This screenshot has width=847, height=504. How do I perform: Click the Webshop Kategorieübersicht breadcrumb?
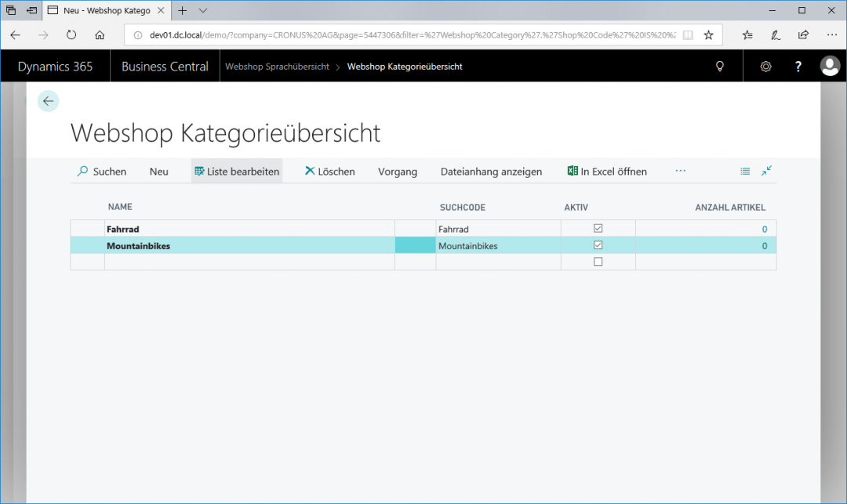tap(405, 67)
